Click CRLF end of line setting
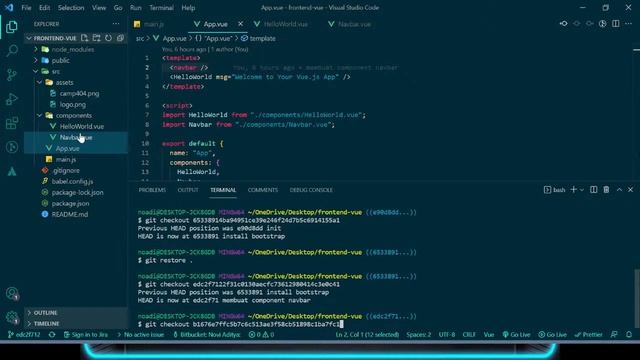Viewport: 640px width, 360px height. pos(469,335)
